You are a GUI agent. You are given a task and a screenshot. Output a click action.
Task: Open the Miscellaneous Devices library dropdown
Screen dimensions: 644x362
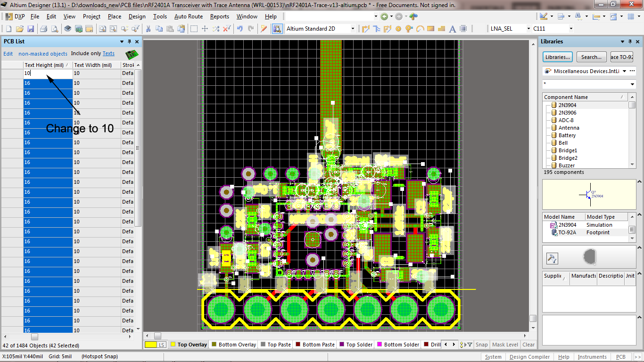point(624,71)
